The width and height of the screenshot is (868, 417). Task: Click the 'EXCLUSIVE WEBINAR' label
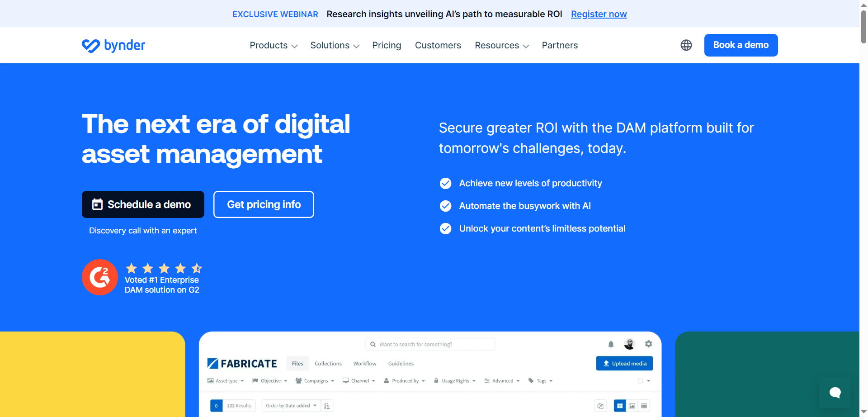(x=275, y=14)
